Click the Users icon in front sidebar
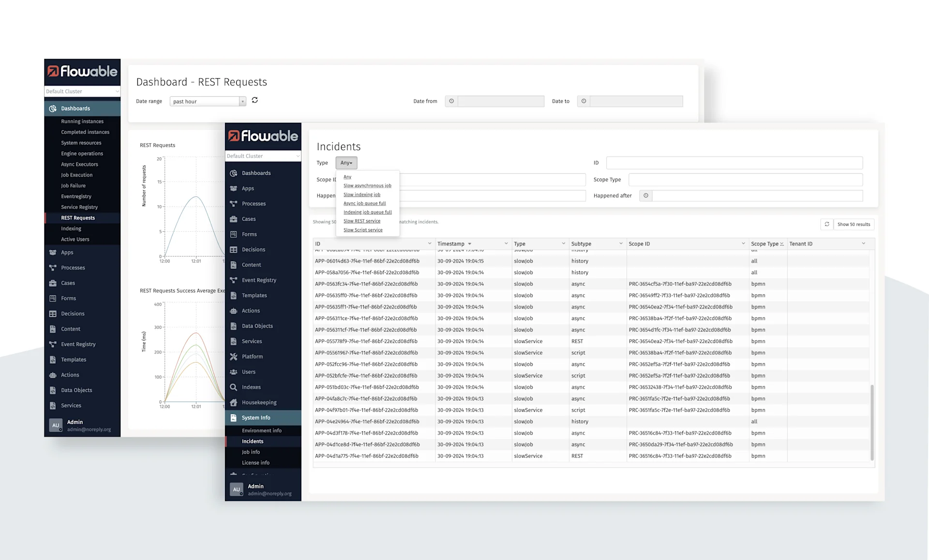This screenshot has height=560, width=929. pos(234,372)
